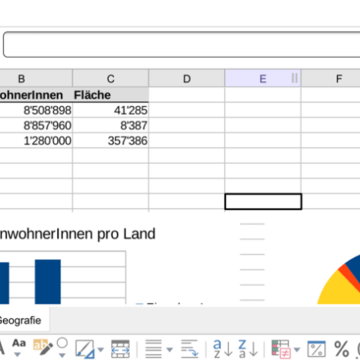Format cells as currency icon
Image resolution: width=360 pixels, height=360 pixels.
pos(316,349)
